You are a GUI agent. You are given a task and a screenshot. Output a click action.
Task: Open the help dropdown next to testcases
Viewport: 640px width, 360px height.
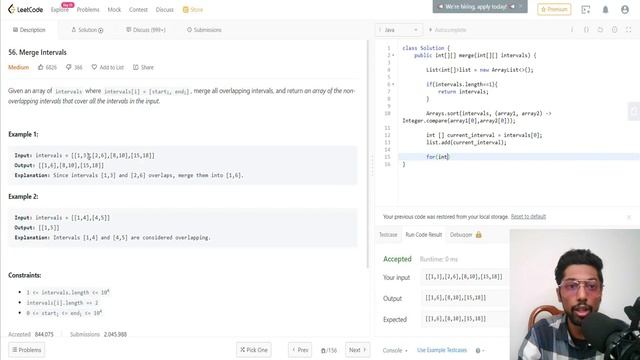click(479, 350)
